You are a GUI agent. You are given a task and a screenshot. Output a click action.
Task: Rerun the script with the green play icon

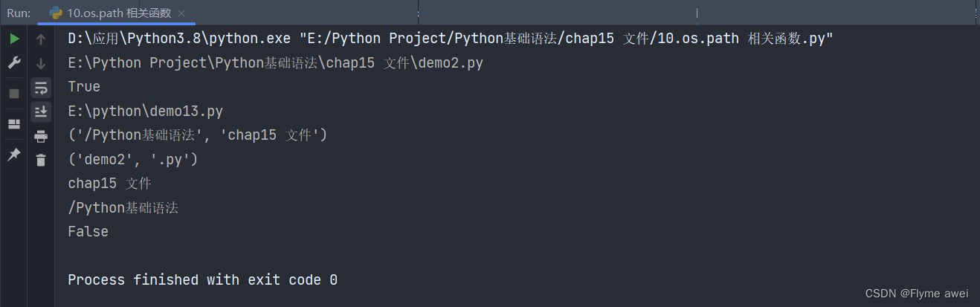point(14,39)
